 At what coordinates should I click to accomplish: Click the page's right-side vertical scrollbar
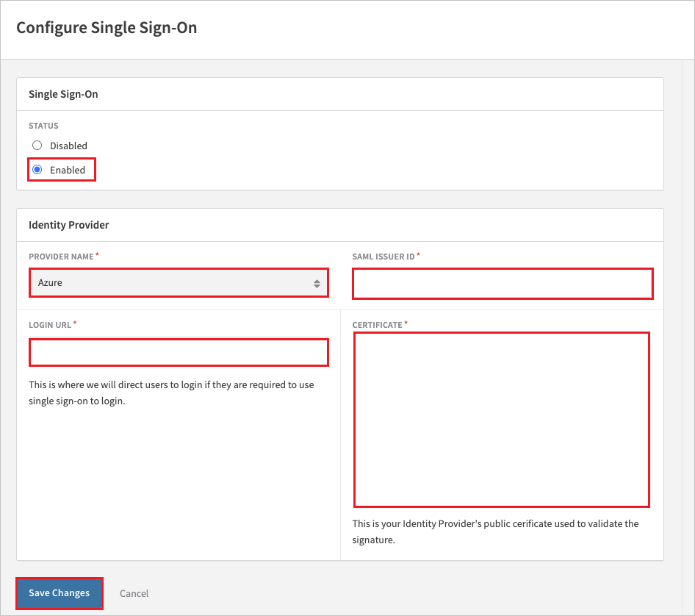(688, 337)
